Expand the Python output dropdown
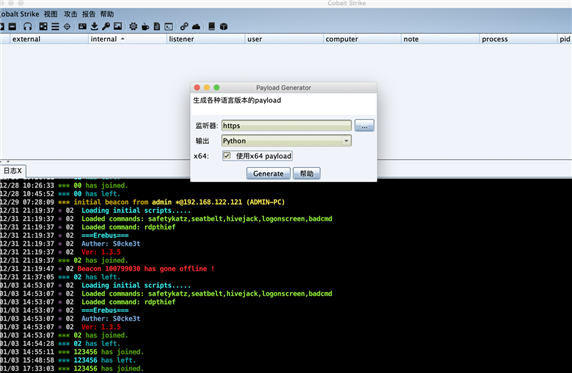This screenshot has height=373, width=572. click(x=286, y=141)
